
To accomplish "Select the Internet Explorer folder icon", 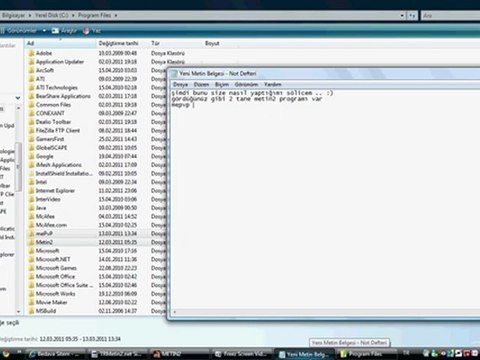I will [31, 191].
